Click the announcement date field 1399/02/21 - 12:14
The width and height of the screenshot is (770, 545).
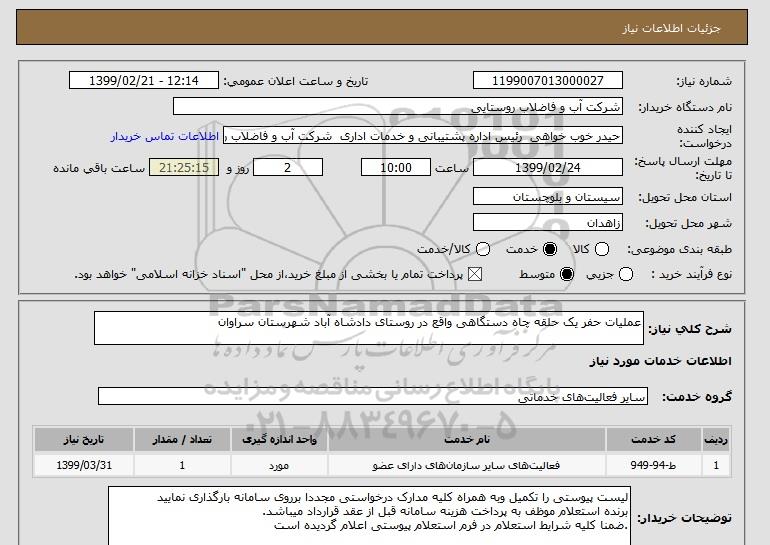(x=144, y=81)
